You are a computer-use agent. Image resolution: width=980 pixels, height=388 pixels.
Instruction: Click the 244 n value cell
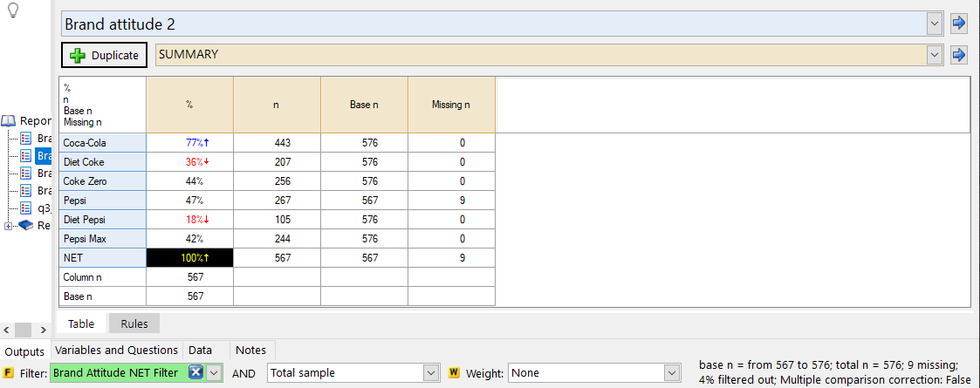coord(277,239)
